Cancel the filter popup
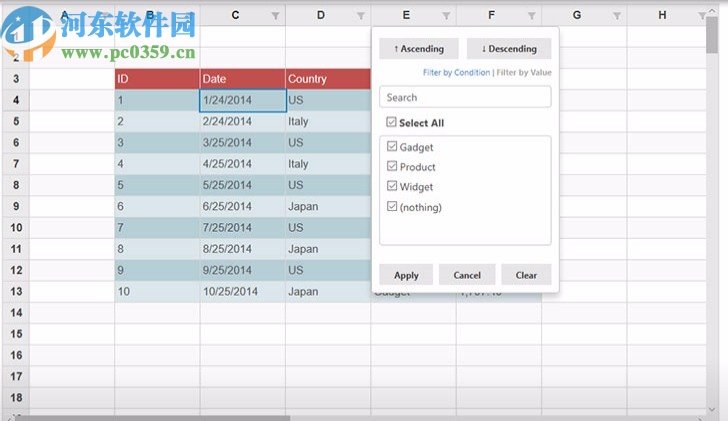 click(x=467, y=275)
